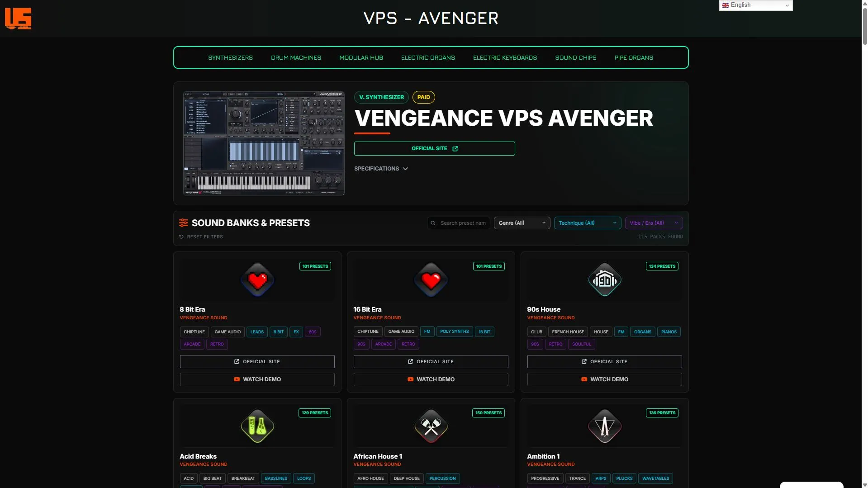Open the Modular Hub menu item
The image size is (868, 488).
(361, 58)
